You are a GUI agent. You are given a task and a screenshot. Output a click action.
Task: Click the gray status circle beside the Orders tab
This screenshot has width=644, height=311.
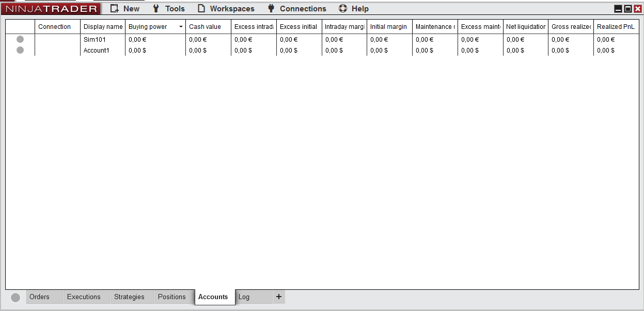point(15,298)
